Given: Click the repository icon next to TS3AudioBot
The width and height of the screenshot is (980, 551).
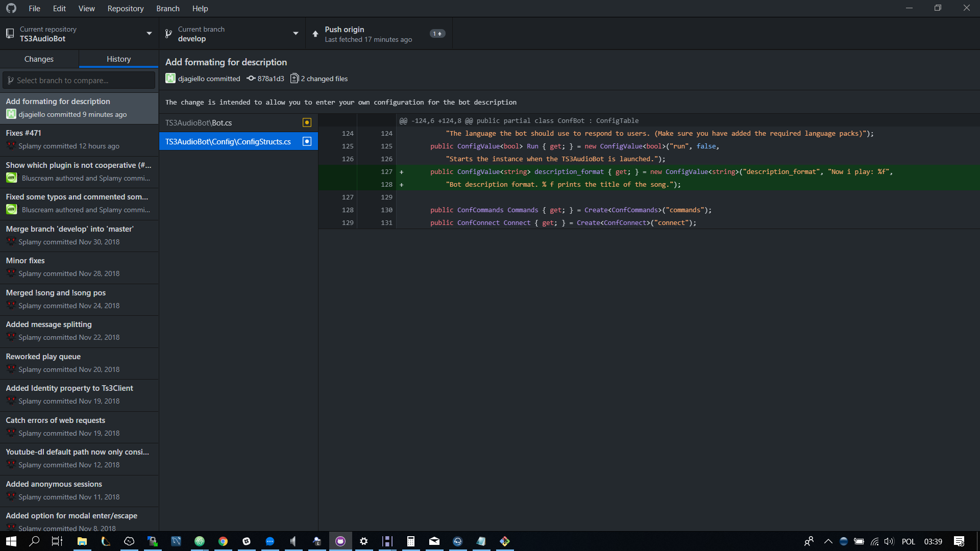Looking at the screenshot, I should click(10, 33).
